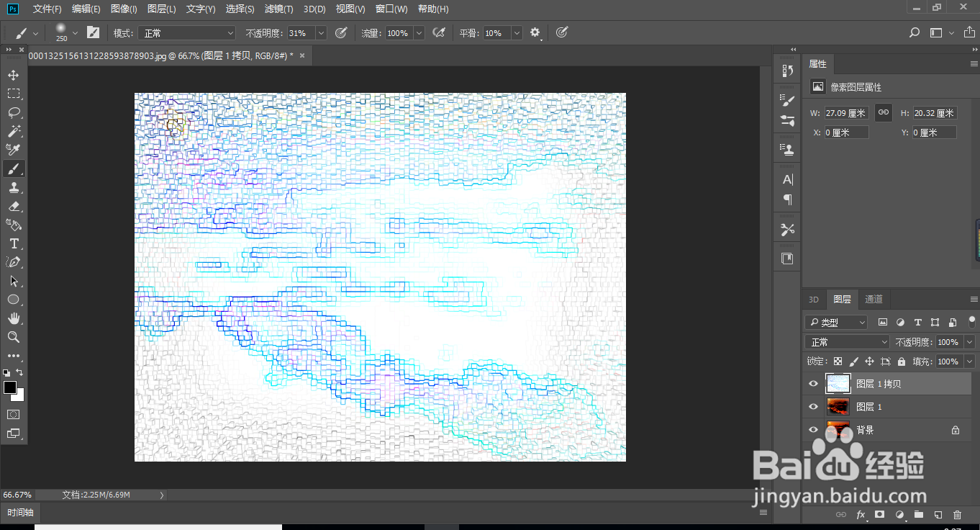Open the search icon in the options bar
The height and width of the screenshot is (530, 980).
[x=915, y=32]
